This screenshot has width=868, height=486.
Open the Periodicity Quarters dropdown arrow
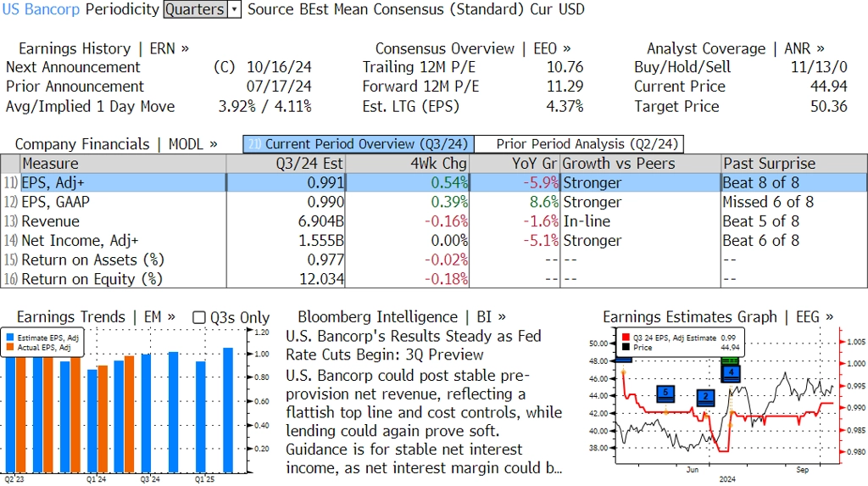(235, 10)
